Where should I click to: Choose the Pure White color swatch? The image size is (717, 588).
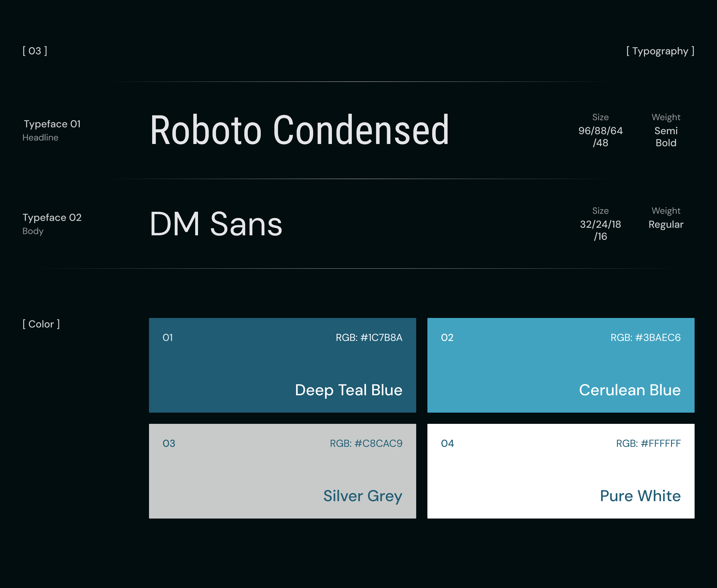pyautogui.click(x=561, y=471)
